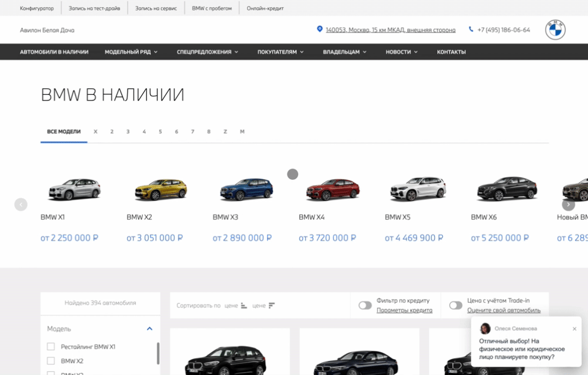Tick the BMW X2 filter checkbox
Screen dimensions: 588x375
pos(51,361)
